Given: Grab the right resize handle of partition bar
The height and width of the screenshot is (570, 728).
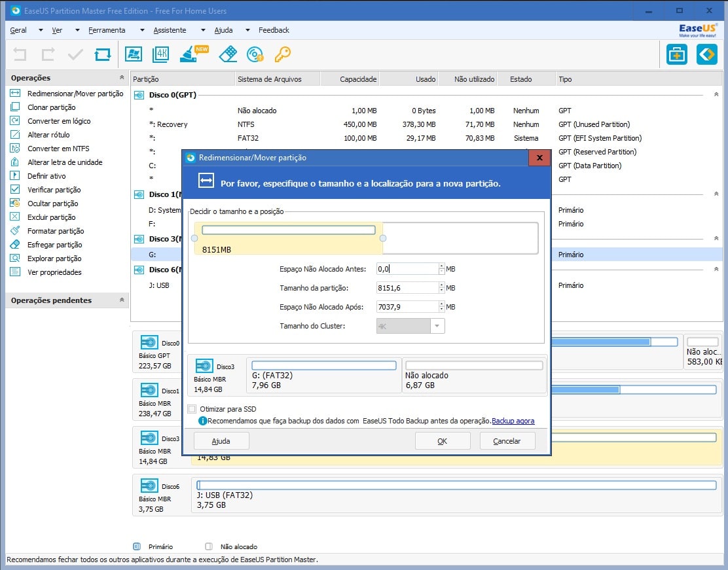Looking at the screenshot, I should (x=383, y=238).
